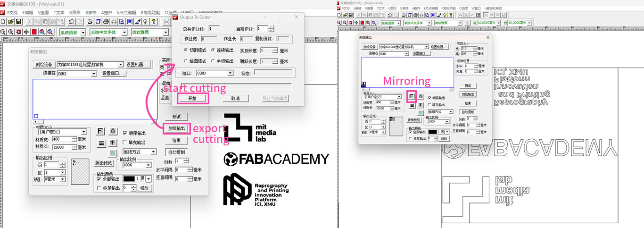The width and height of the screenshot is (644, 228).
Task: Click the Undo icon in right window toolbar
Action: [x=390, y=16]
